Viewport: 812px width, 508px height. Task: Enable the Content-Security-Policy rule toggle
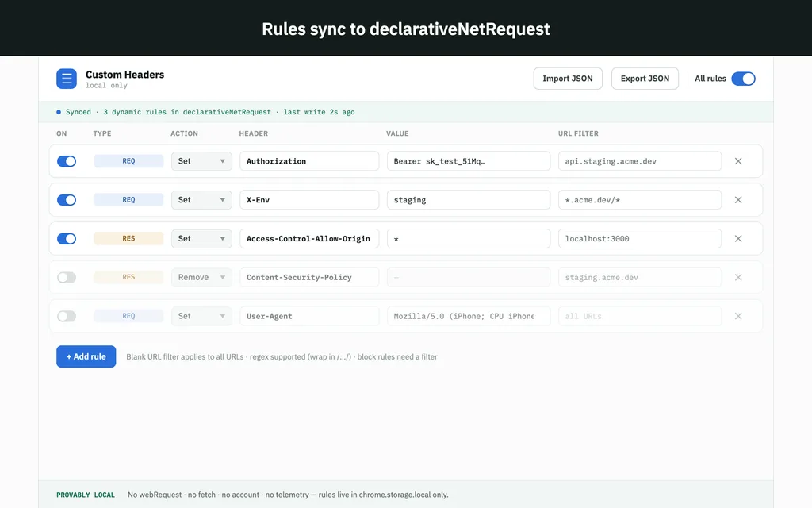coord(67,277)
